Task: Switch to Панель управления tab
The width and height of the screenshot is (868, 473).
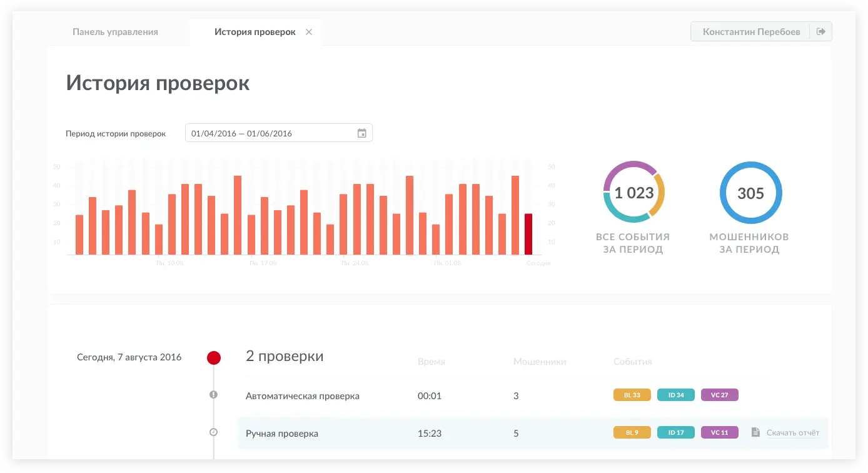Action: pos(115,32)
